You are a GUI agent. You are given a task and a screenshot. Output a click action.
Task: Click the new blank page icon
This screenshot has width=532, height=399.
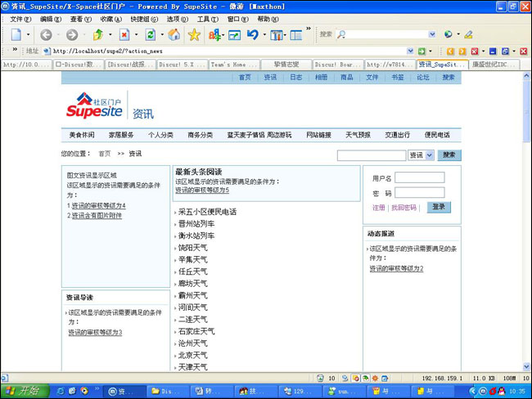(x=16, y=34)
